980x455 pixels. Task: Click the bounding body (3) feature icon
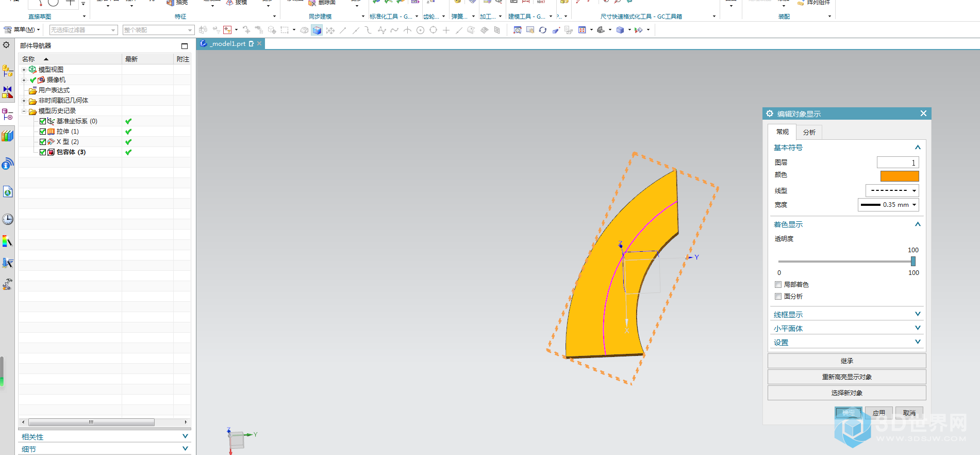(x=51, y=152)
